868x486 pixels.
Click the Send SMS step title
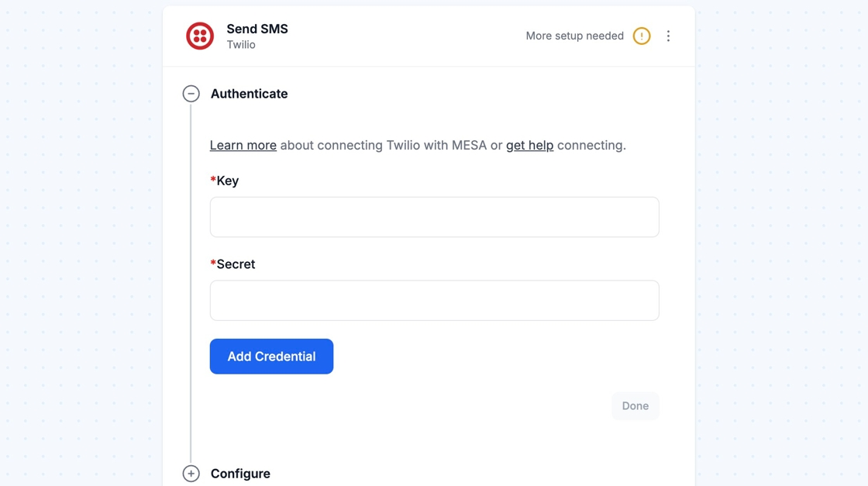(257, 29)
